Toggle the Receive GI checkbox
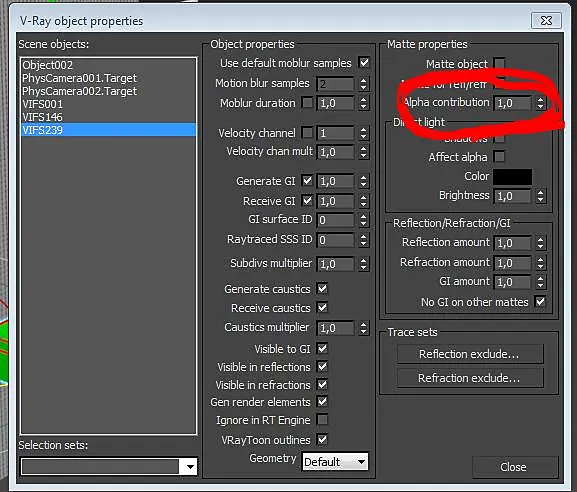This screenshot has width=577, height=492. coord(307,201)
